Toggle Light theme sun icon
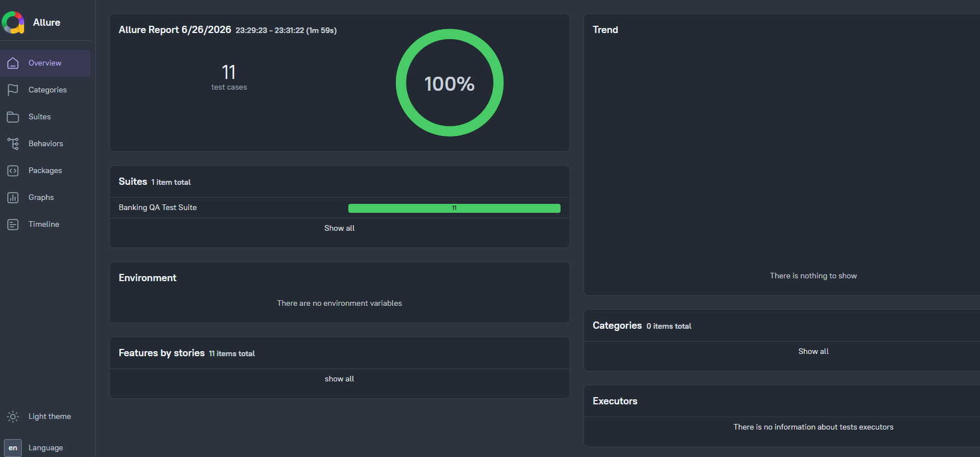This screenshot has height=457, width=980. click(13, 417)
